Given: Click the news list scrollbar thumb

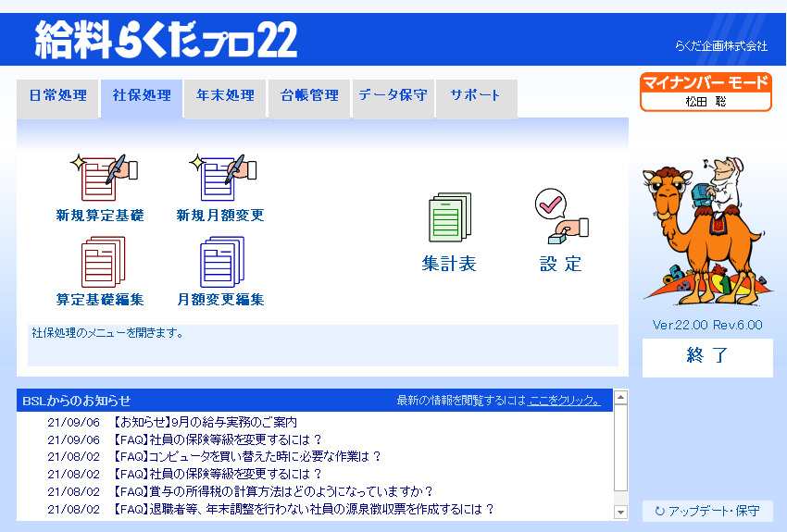Looking at the screenshot, I should tap(621, 448).
